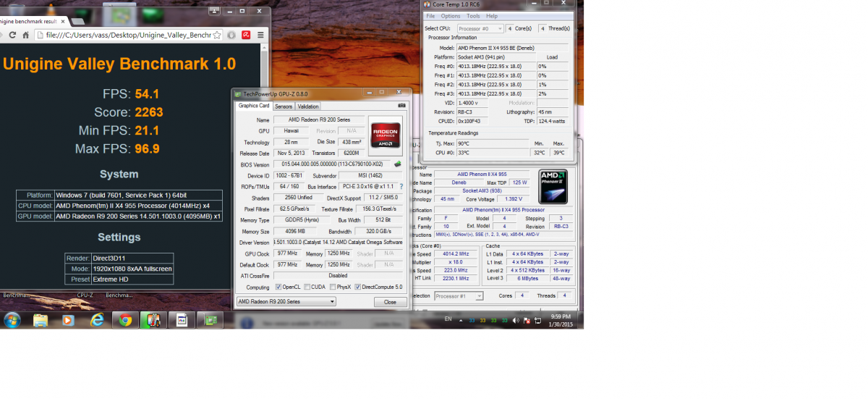Switch to the CPU-Z taskbar icon
Image resolution: width=868 pixels, height=399 pixels.
[182, 320]
